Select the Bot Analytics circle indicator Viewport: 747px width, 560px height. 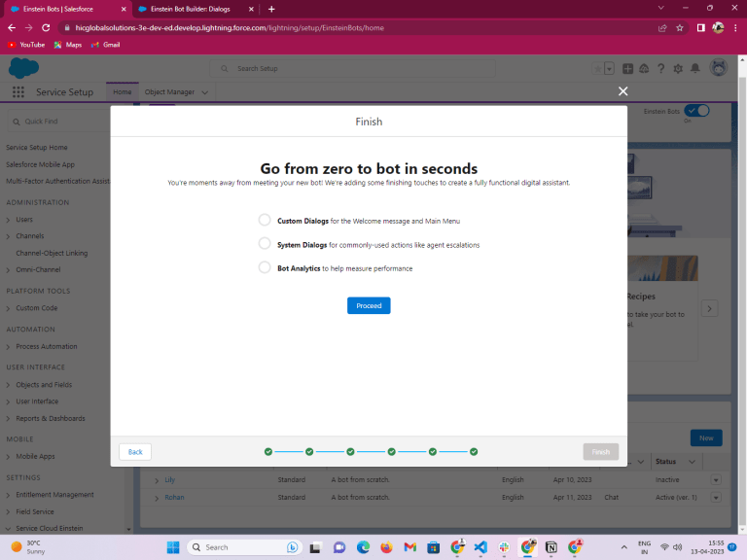265,267
